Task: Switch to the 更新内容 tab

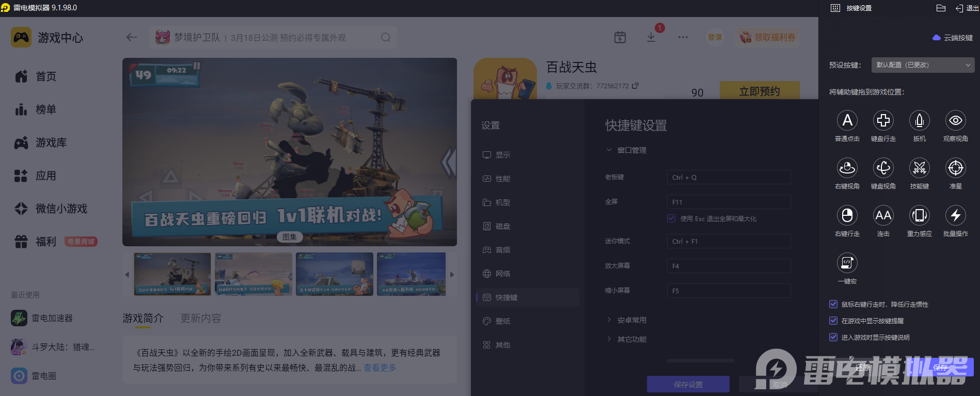Action: click(x=201, y=319)
